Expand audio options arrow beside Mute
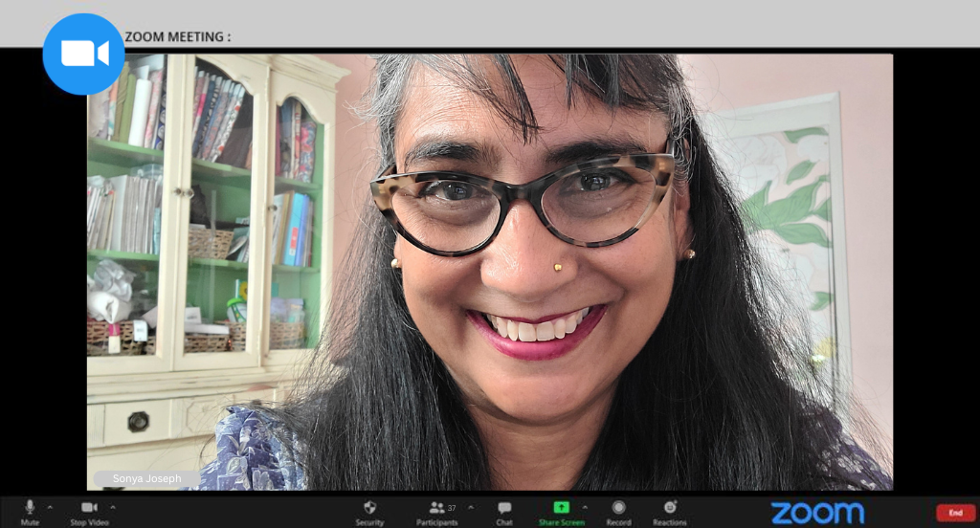This screenshot has width=980, height=528. click(x=50, y=507)
